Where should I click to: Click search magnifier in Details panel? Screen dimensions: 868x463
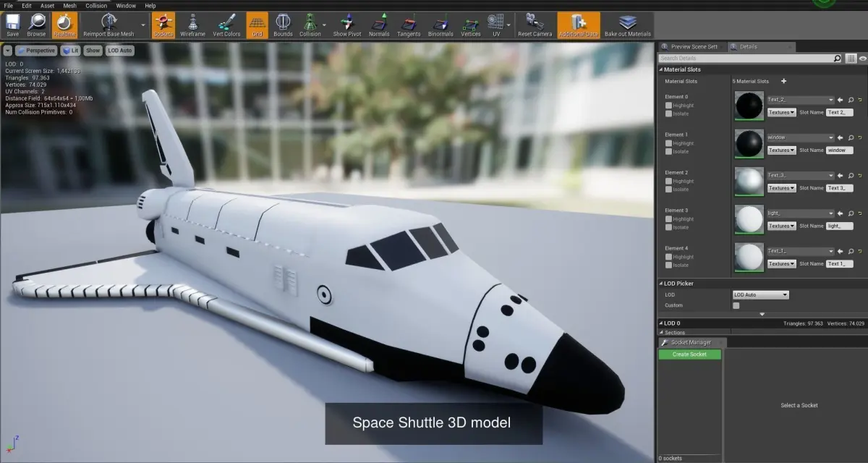click(838, 58)
